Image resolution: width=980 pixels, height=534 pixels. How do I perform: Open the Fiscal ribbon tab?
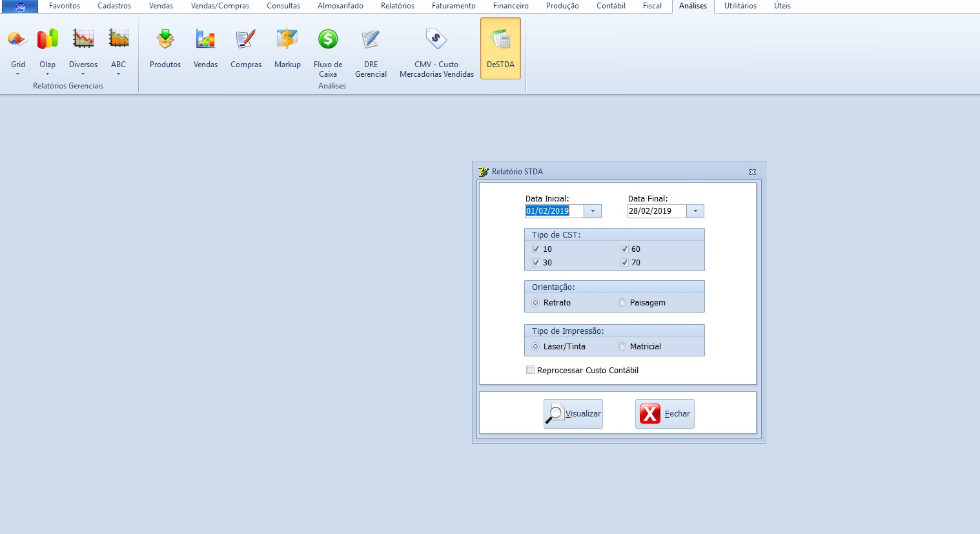pyautogui.click(x=652, y=6)
